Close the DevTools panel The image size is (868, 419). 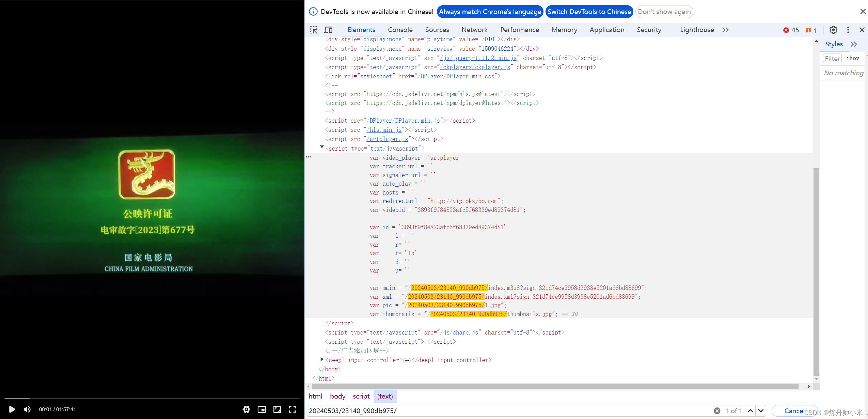(x=862, y=30)
